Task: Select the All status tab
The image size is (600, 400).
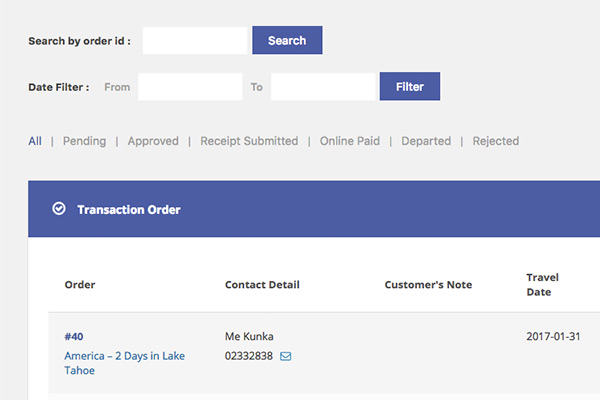Action: point(35,141)
